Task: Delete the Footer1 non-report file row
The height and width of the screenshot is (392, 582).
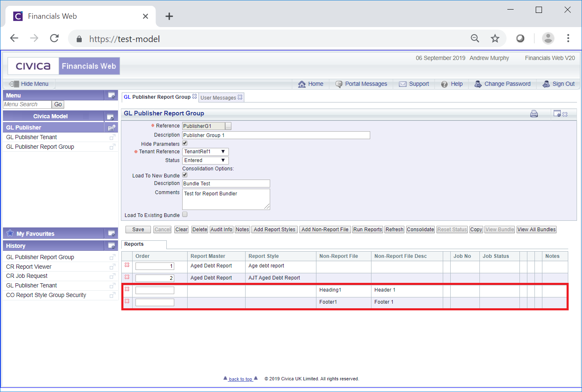Action: 127,301
